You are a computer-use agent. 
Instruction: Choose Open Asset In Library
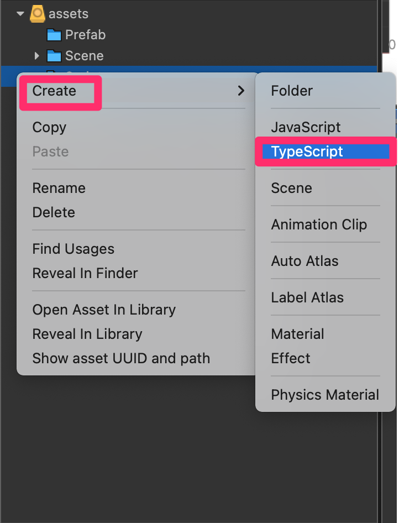104,310
